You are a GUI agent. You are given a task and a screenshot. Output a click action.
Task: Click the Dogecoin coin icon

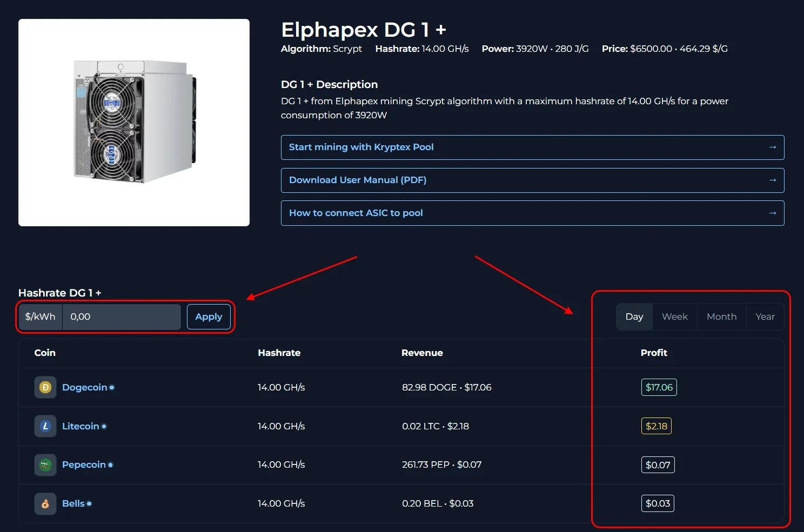coord(45,387)
